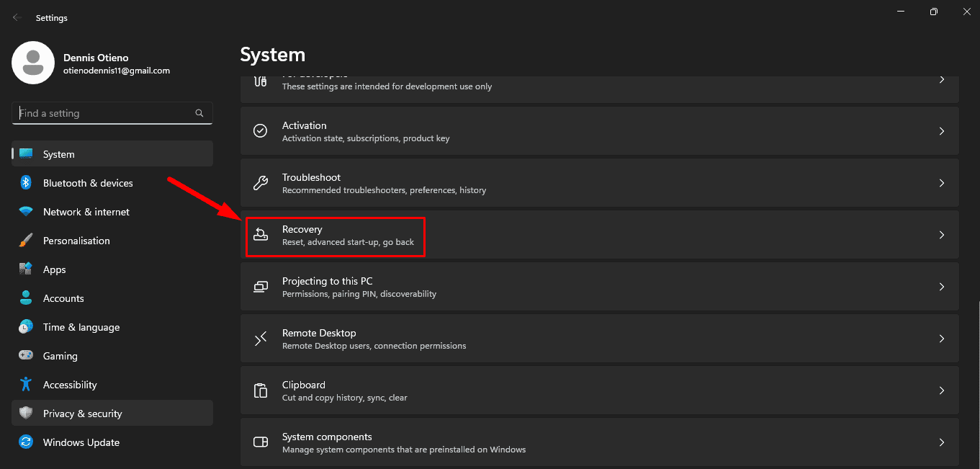The width and height of the screenshot is (980, 469).
Task: Click the back navigation arrow
Action: click(16, 17)
